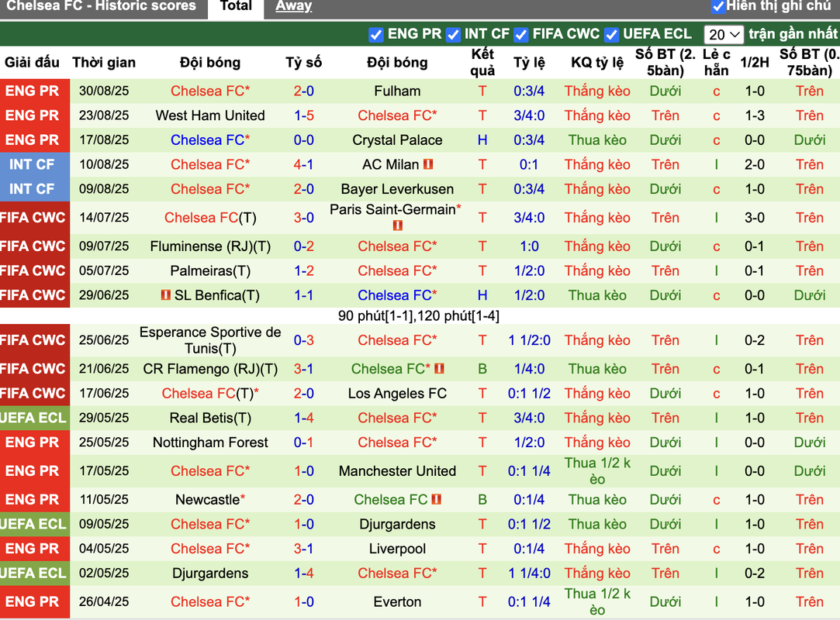Open Manchester United team link

[x=397, y=471]
